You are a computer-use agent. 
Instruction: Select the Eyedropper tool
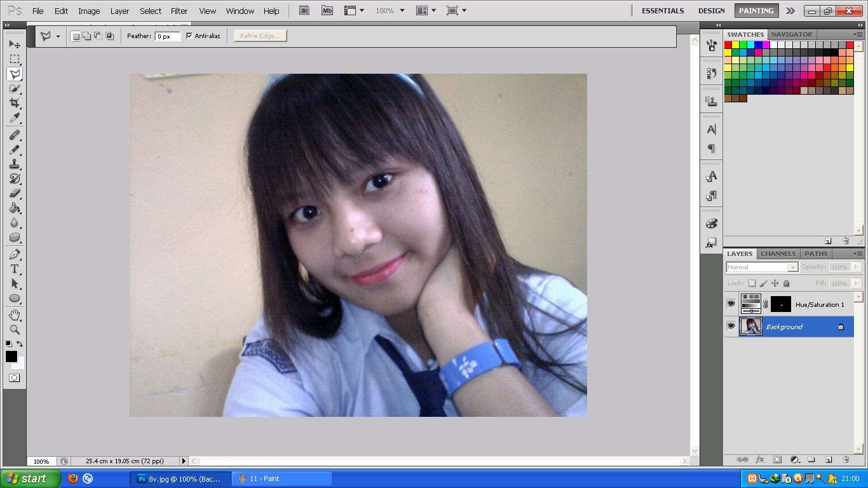14,118
